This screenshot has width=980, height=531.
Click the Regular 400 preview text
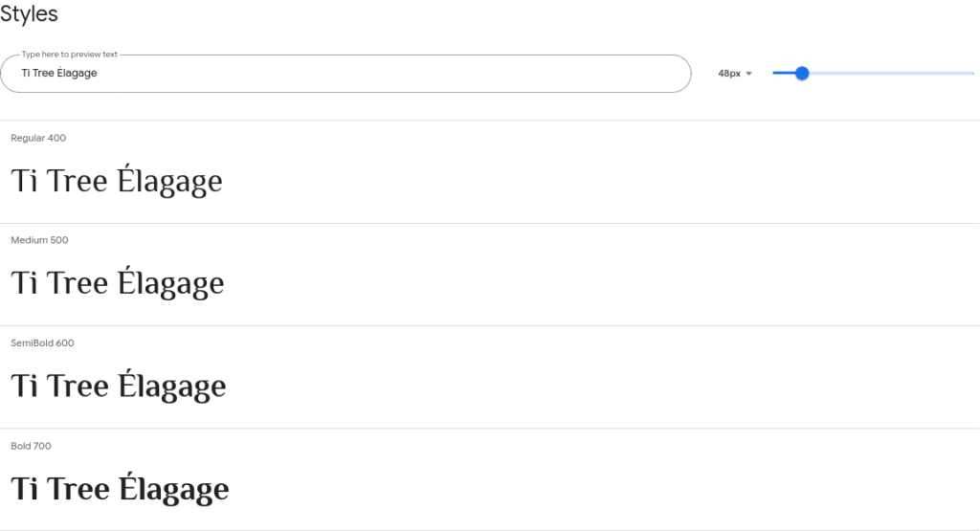tap(116, 181)
